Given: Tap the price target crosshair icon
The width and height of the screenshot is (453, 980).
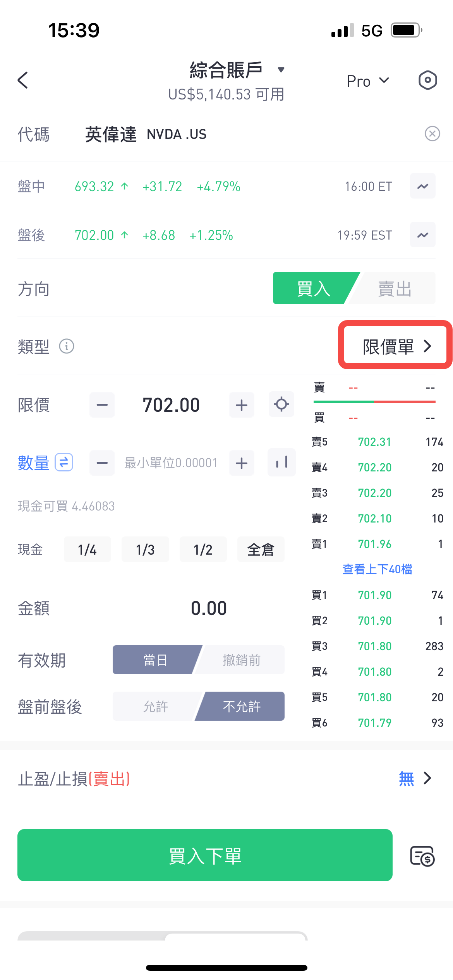Looking at the screenshot, I should pyautogui.click(x=281, y=404).
